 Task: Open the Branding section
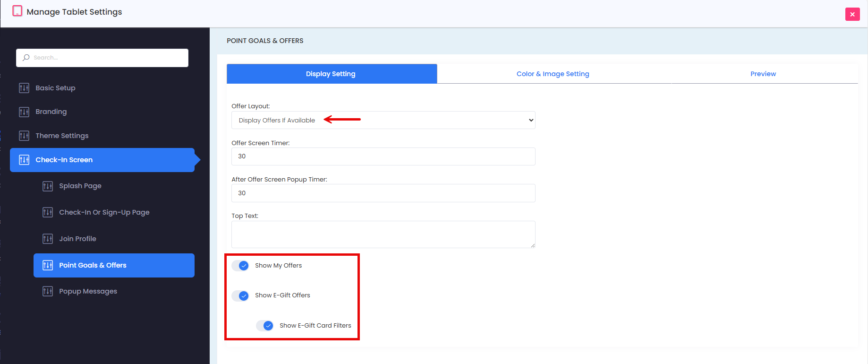click(x=51, y=112)
